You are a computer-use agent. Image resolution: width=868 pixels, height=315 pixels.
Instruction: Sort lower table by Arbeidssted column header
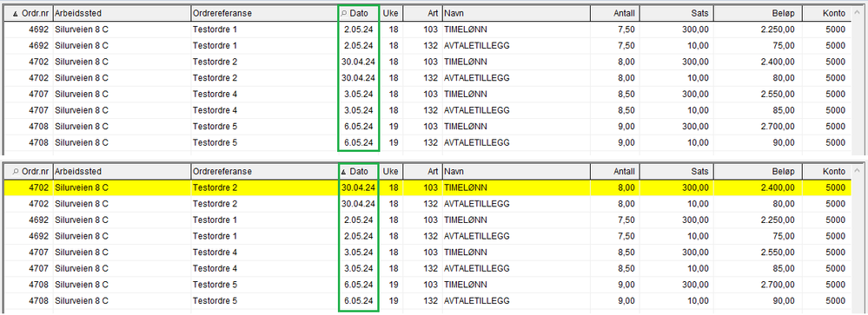(122, 171)
